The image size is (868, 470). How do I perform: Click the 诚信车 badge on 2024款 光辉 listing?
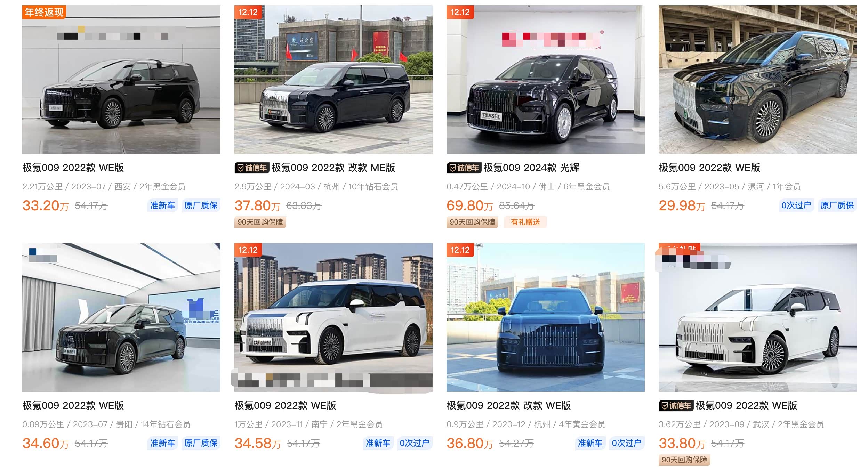click(464, 168)
